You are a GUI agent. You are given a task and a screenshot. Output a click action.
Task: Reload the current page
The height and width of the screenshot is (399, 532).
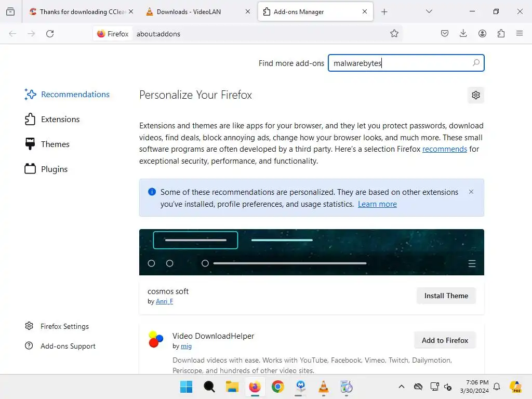50,34
